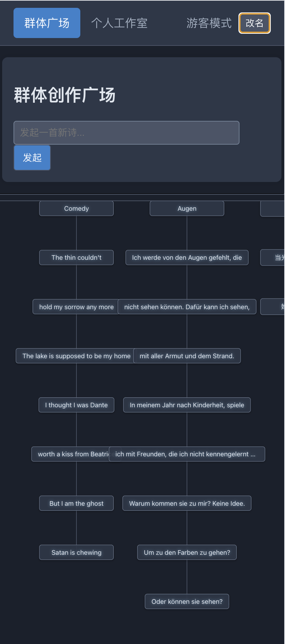285x644 pixels.
Task: Select "hold my sorrow any more"
Action: click(75, 307)
